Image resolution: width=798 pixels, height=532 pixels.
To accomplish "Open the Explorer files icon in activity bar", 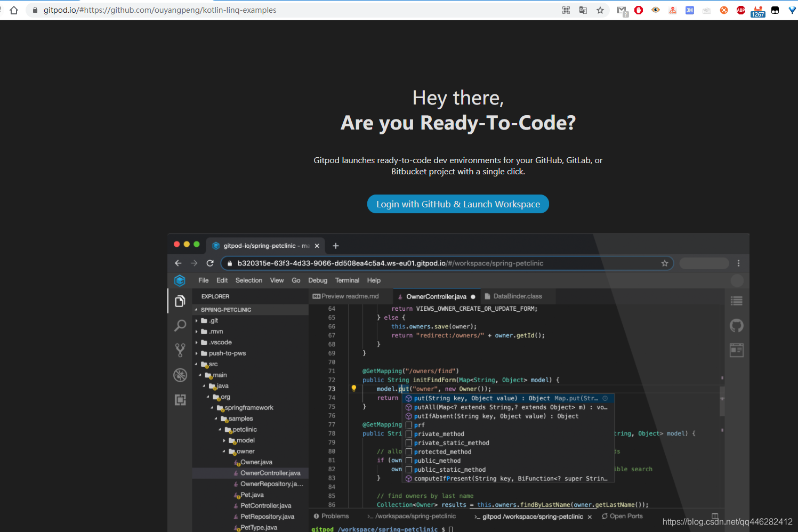I will pos(180,301).
